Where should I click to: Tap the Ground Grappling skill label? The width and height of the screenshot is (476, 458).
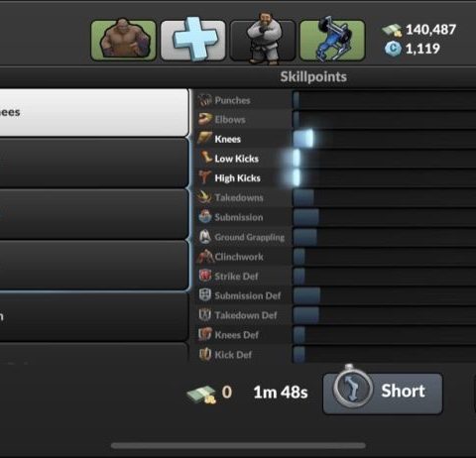coord(250,237)
